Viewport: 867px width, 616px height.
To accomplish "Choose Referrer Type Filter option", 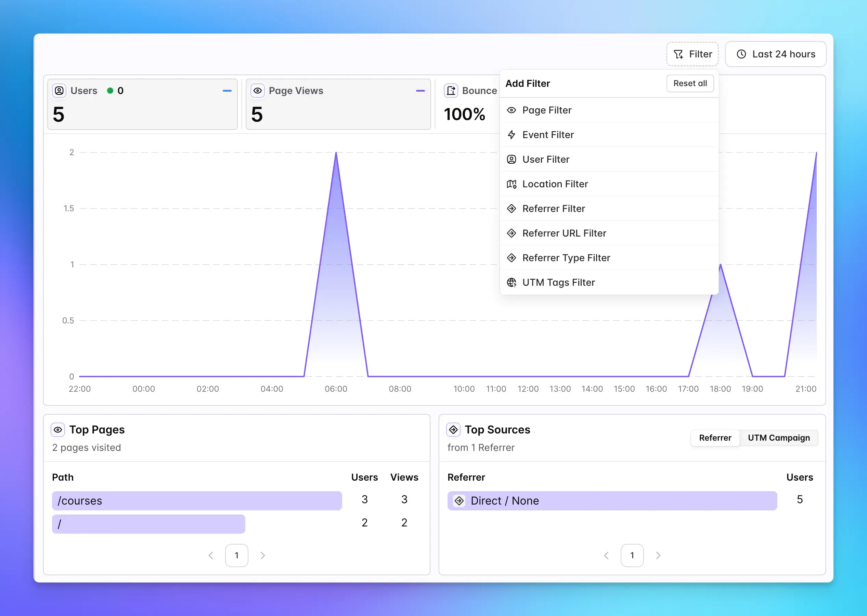I will pos(566,258).
